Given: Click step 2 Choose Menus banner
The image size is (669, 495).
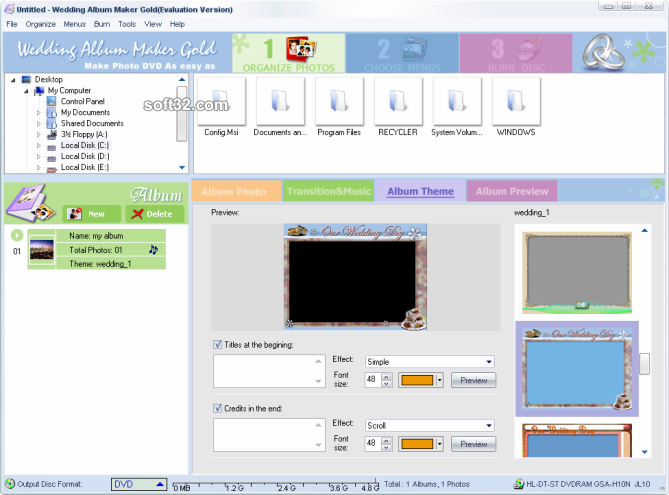Looking at the screenshot, I should click(x=402, y=53).
